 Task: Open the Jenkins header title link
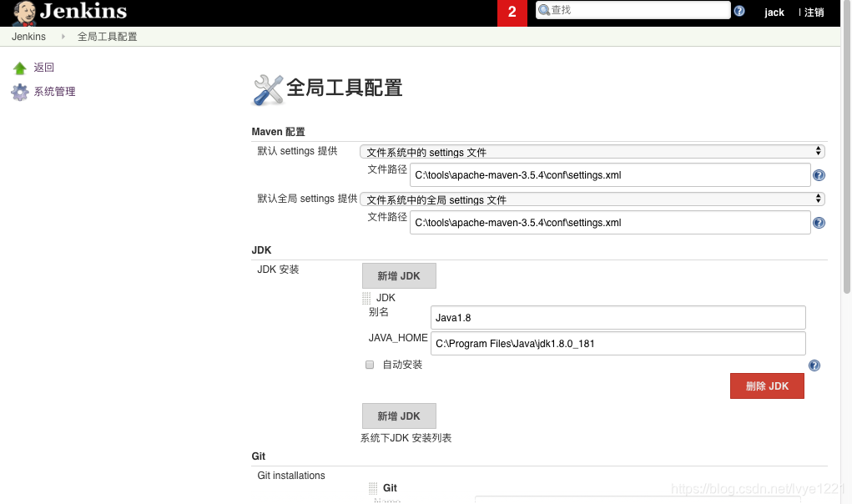click(x=83, y=11)
